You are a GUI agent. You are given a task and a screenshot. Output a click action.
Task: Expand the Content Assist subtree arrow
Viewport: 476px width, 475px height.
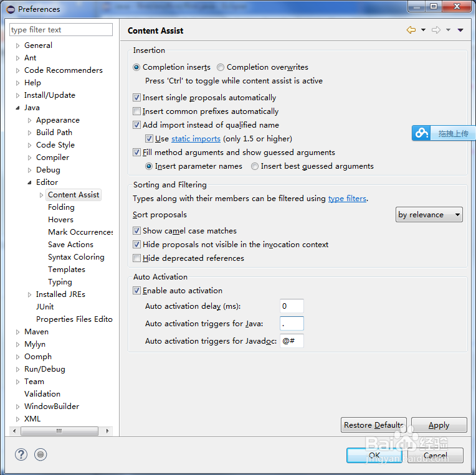[x=41, y=195]
